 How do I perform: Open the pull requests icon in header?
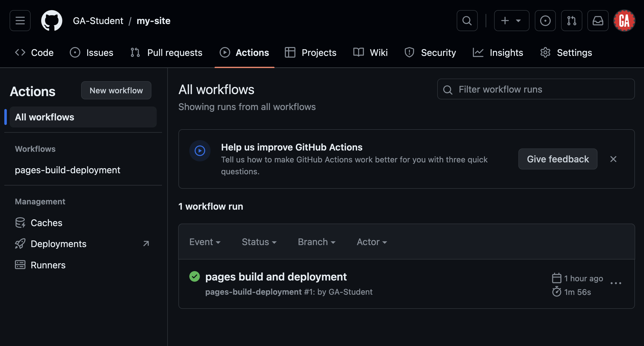pos(571,20)
